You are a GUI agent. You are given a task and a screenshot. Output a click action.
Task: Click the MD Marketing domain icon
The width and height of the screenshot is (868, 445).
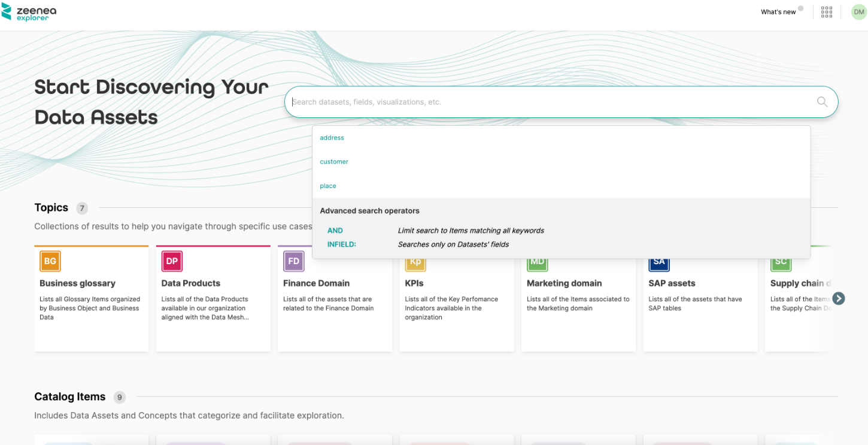pyautogui.click(x=537, y=263)
